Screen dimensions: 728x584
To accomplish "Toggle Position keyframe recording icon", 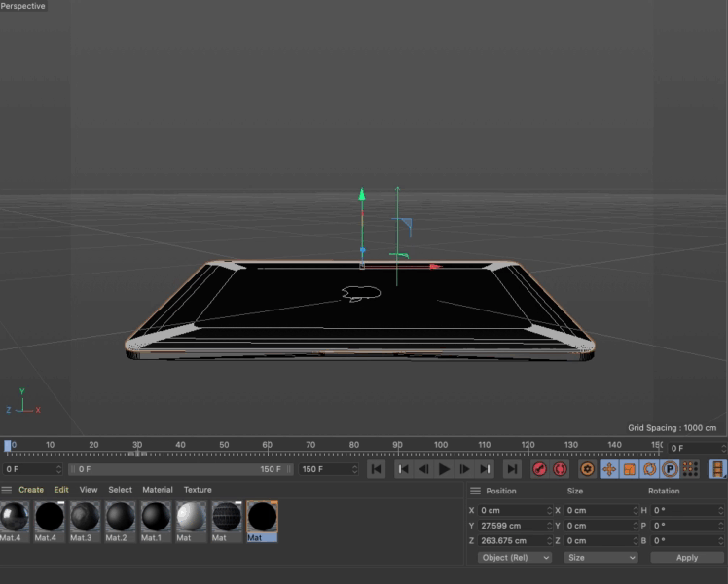I will 609,469.
